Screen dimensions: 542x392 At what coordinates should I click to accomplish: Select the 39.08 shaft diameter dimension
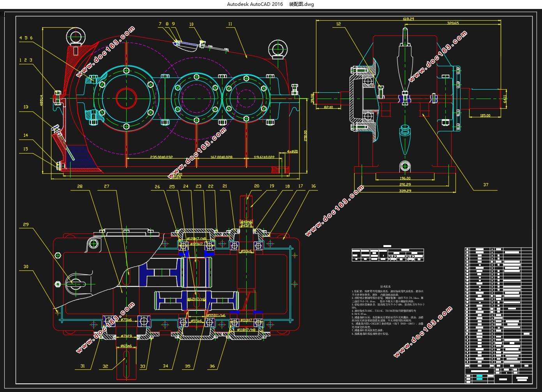(312, 98)
